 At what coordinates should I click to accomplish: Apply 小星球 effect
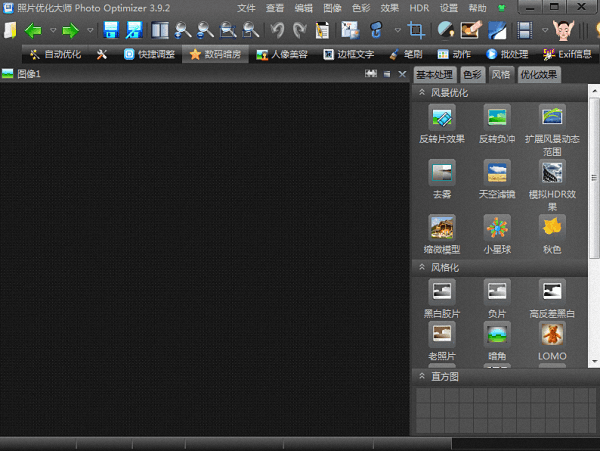coord(497,234)
